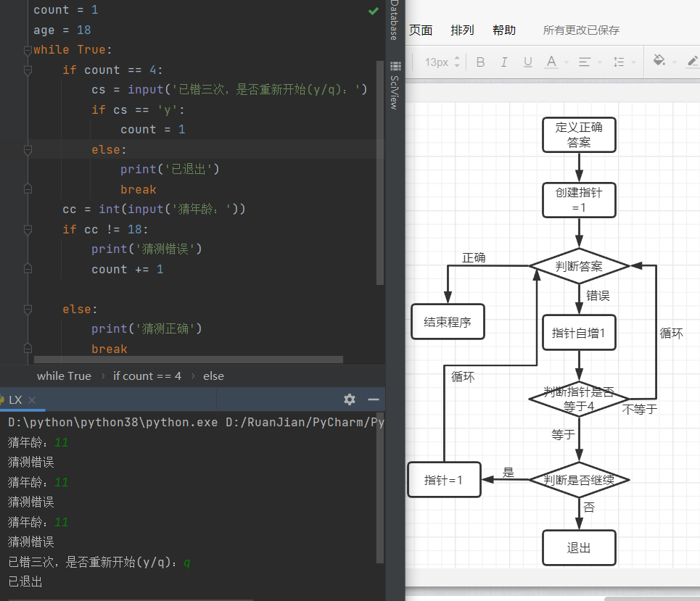The width and height of the screenshot is (700, 601).
Task: Open the 帮助 menu
Action: pyautogui.click(x=504, y=30)
